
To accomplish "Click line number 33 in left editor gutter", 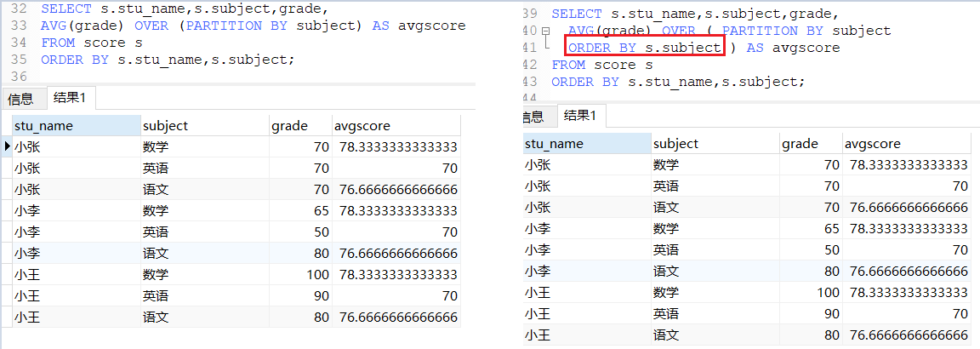I will point(20,26).
